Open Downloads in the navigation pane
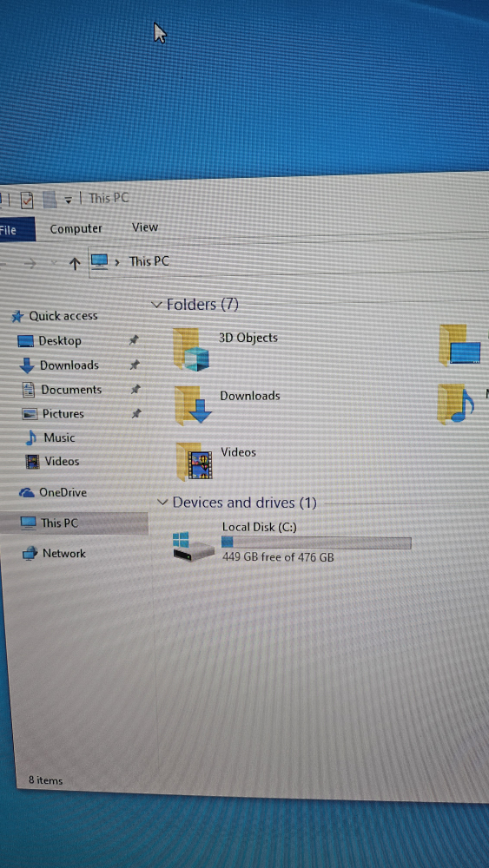Viewport: 489px width, 868px height. (x=69, y=365)
